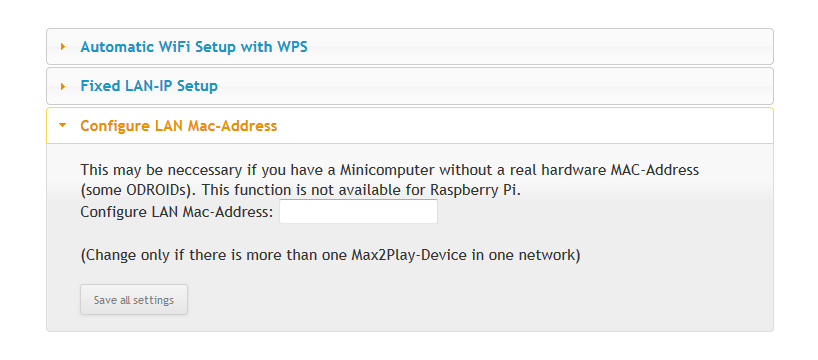Click the triangle icon next to Fixed LAN-IP Setup
Viewport: 818px width, 360px height.
click(63, 86)
